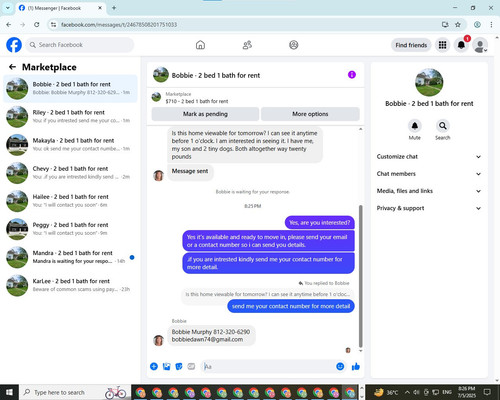Send a thumbs-up like
The height and width of the screenshot is (400, 500).
coord(356,367)
